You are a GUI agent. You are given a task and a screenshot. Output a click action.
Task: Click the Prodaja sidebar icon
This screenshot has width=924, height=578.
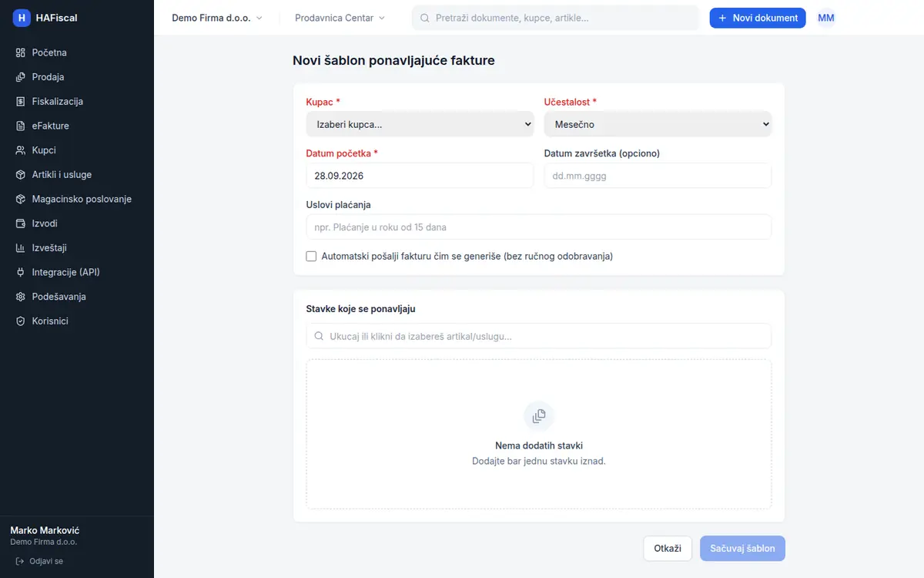21,77
